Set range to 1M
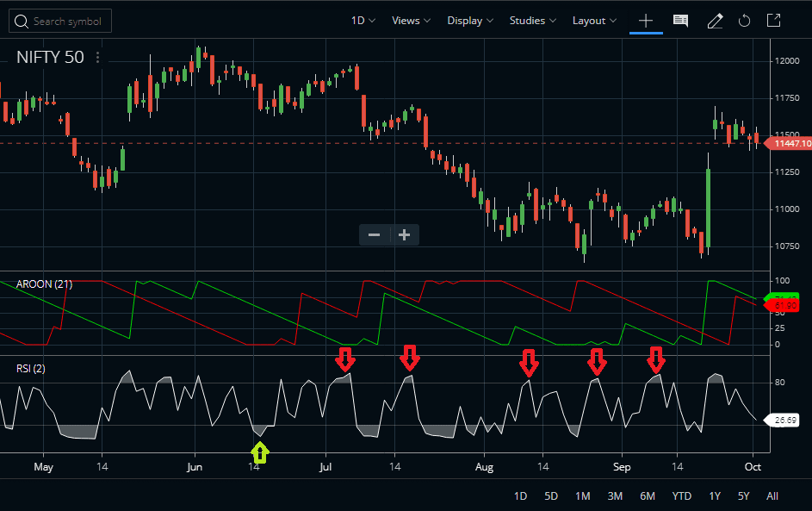Screen dimensions: 812x511 [x=583, y=496]
